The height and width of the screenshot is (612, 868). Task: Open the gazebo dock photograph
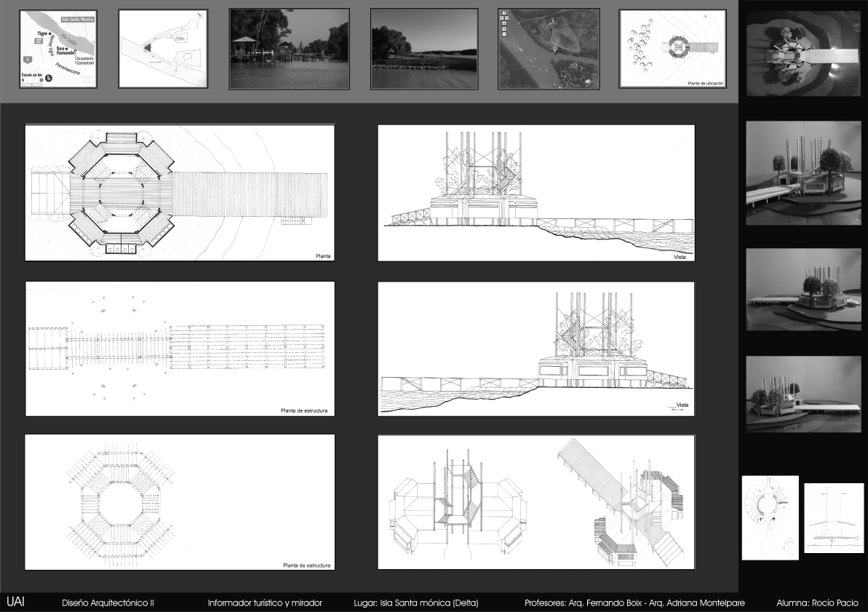pos(289,48)
